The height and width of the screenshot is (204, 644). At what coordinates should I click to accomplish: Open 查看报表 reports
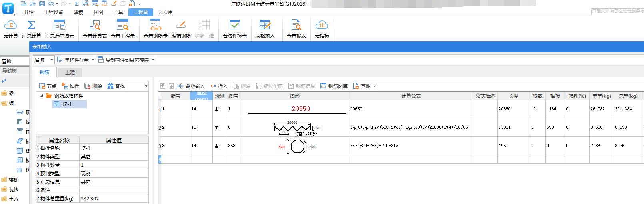296,29
